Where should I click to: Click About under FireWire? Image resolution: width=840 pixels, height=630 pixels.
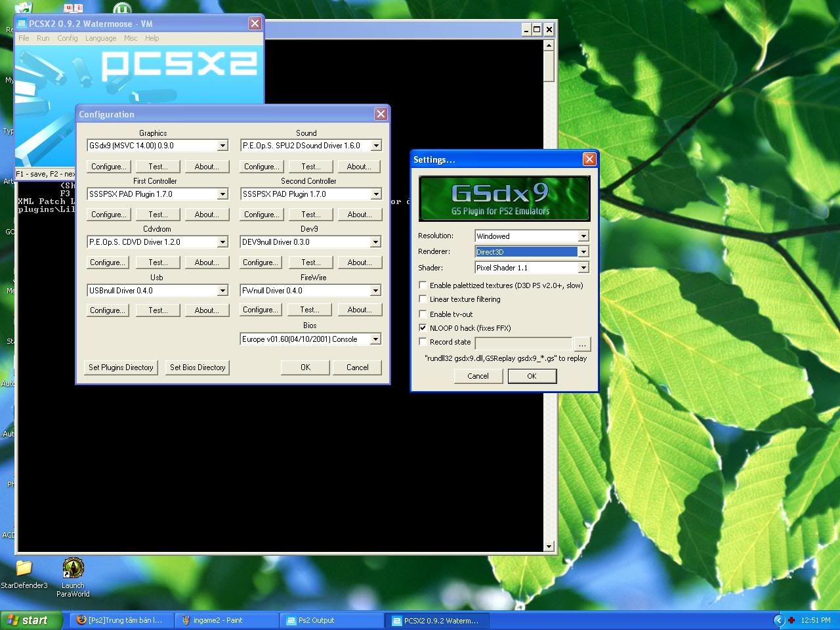click(x=359, y=310)
